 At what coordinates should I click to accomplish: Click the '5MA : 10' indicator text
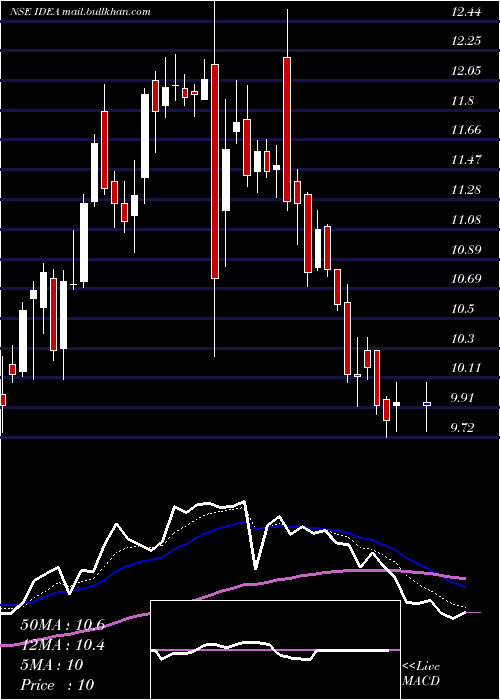pos(52,665)
